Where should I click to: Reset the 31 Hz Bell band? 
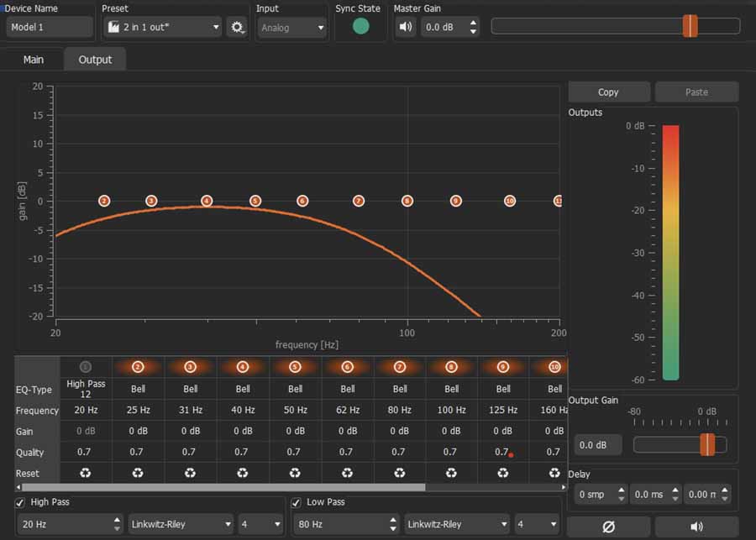(x=190, y=473)
